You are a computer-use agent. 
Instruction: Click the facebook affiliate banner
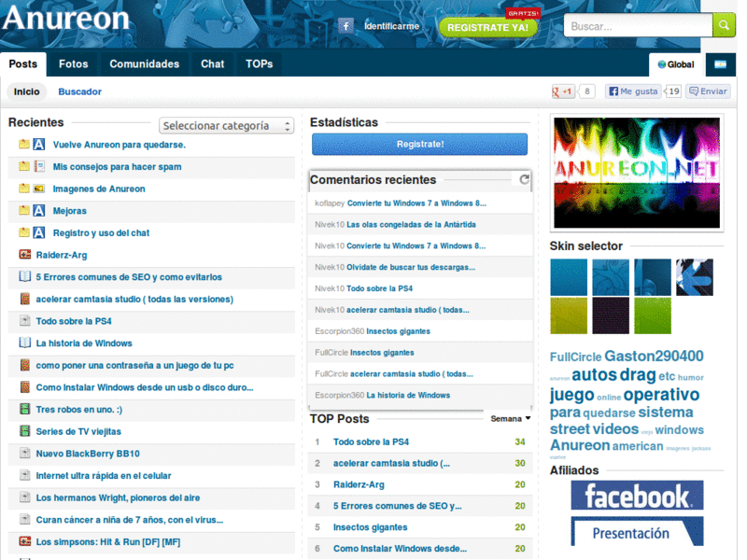click(637, 495)
